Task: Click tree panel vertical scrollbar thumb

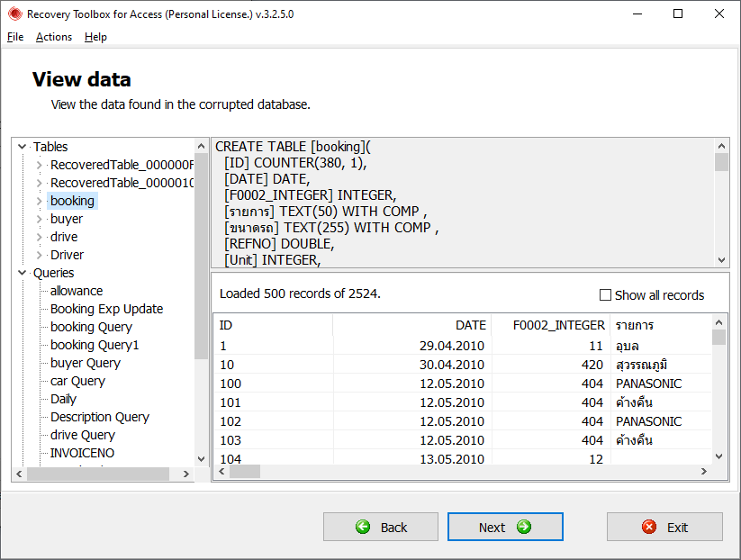Action: pyautogui.click(x=201, y=256)
